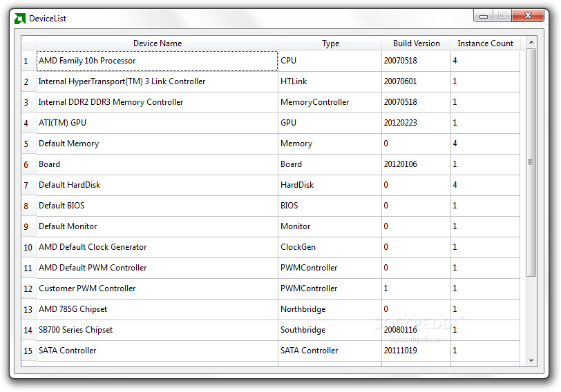This screenshot has width=561, height=392.
Task: Click the CPU type cell
Action: point(330,61)
